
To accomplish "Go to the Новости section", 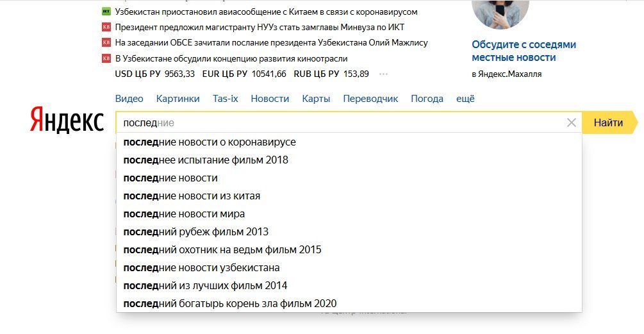I will [x=270, y=99].
